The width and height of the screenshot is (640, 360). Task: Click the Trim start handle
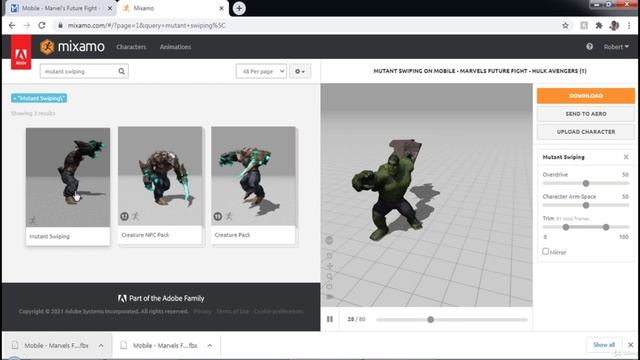pyautogui.click(x=566, y=227)
